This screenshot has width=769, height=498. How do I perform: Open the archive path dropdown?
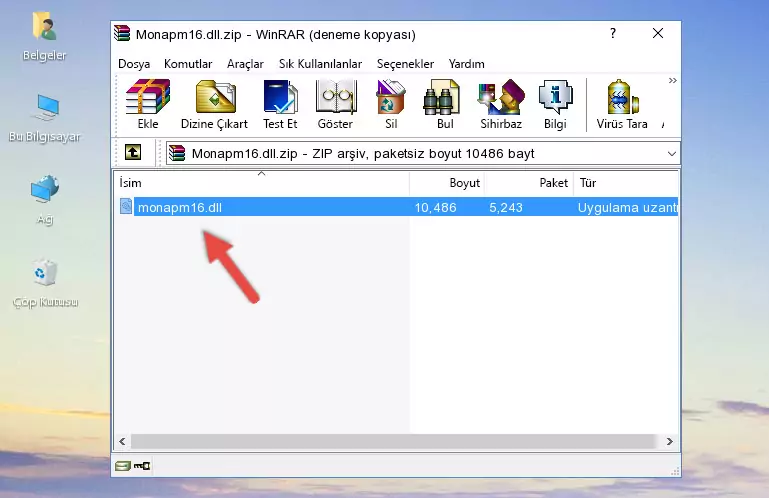pyautogui.click(x=671, y=154)
